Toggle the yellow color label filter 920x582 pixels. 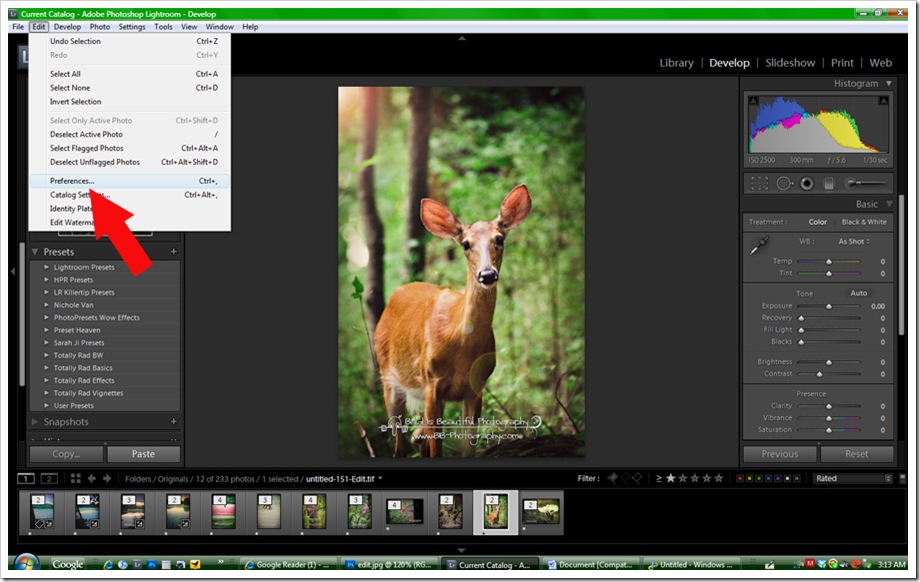pos(750,479)
